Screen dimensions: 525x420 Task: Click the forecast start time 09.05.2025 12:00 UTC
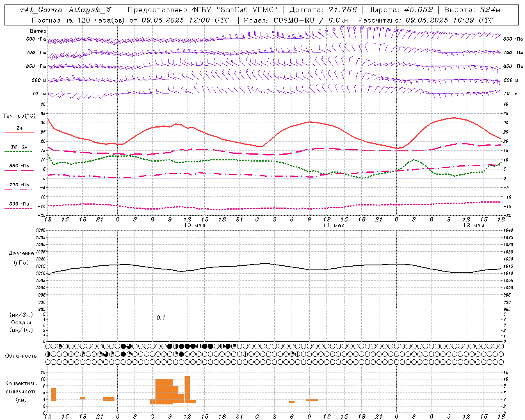coord(185,20)
